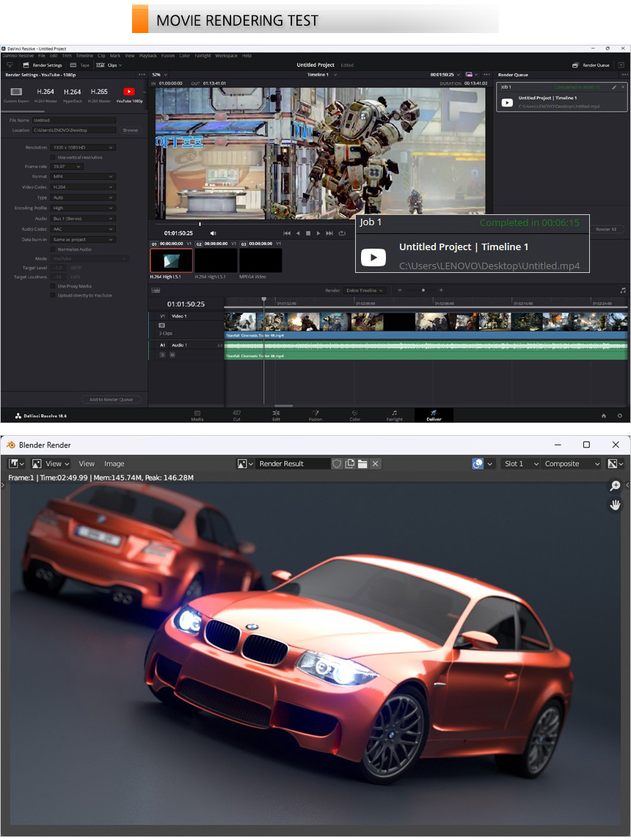Choose the H.265 Master preset

click(99, 95)
